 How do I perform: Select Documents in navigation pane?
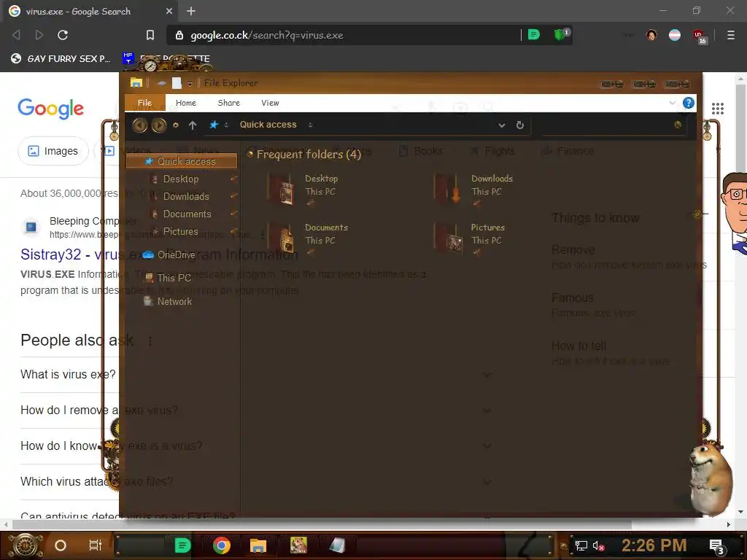click(x=187, y=214)
